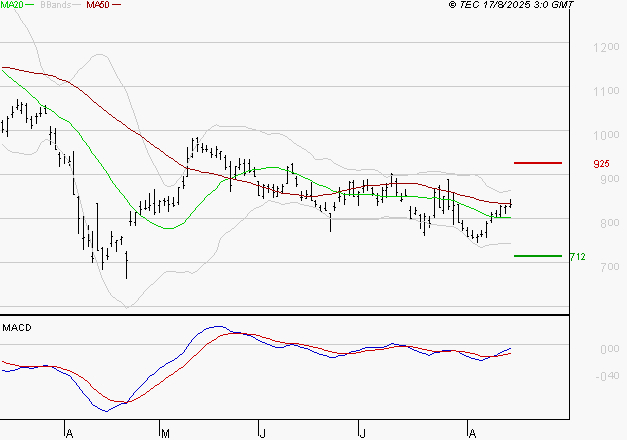Click the red line beside MA50 legend
Image resolution: width=627 pixels, height=440 pixels.
[x=117, y=6]
